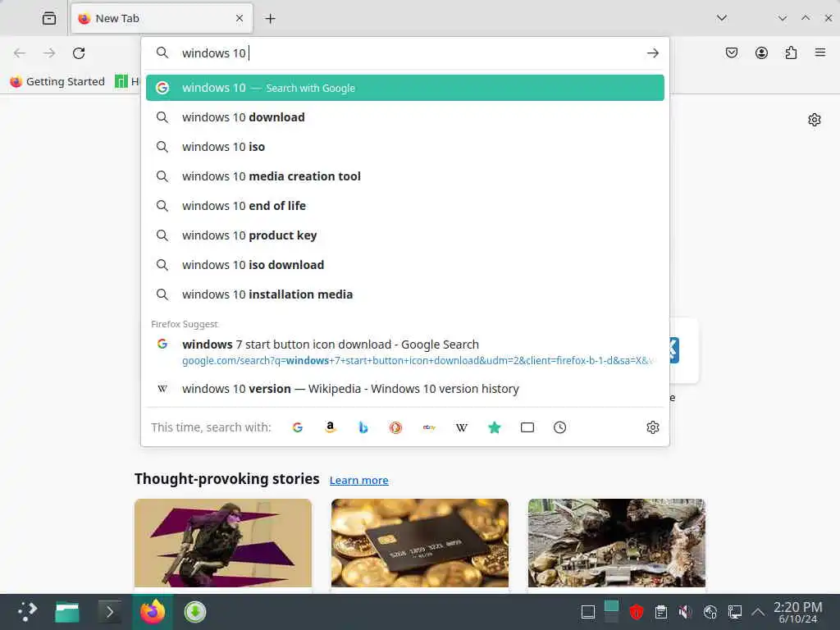
Task: Click the show desktop tray icon
Action: 587,612
